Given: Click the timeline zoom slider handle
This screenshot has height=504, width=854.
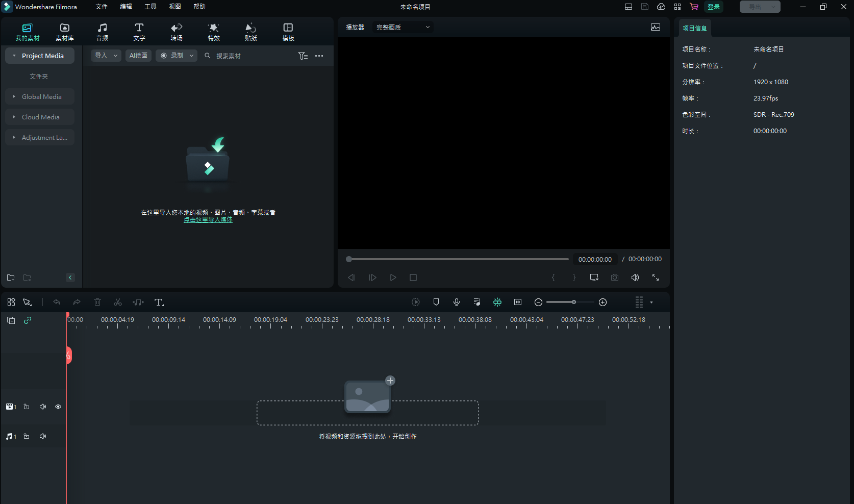Looking at the screenshot, I should point(574,302).
